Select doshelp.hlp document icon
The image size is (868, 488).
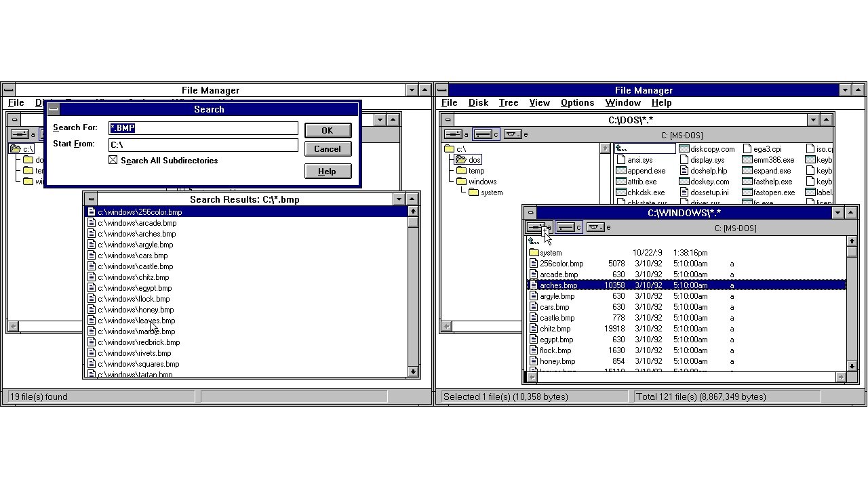click(684, 171)
